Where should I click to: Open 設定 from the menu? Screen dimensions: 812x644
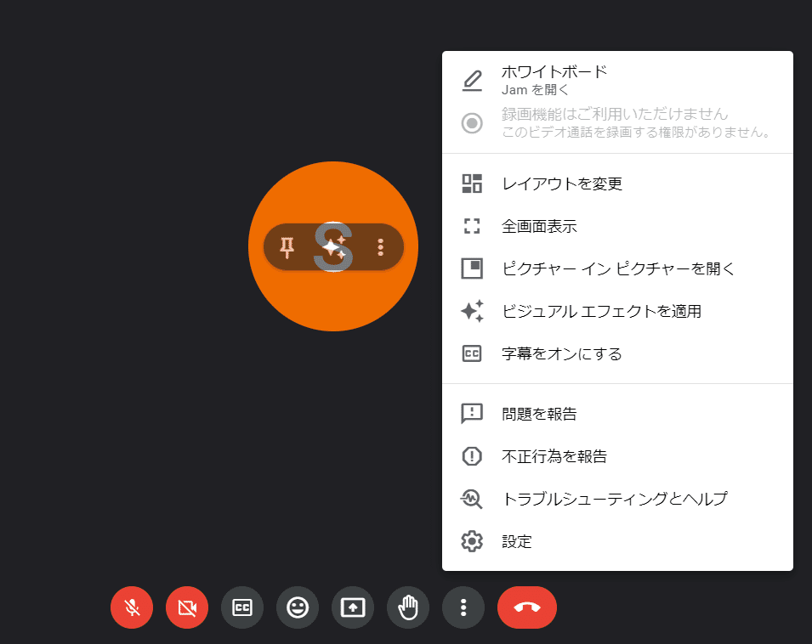(617, 541)
